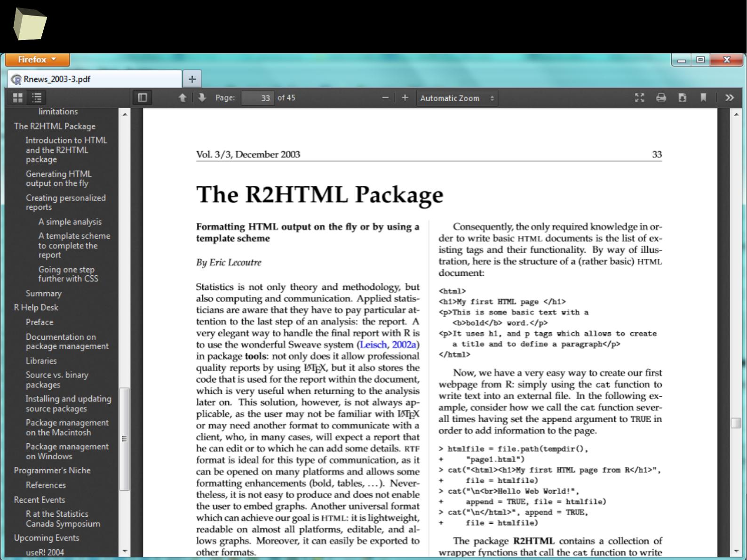Go to R at the Statistics Canada Symposium

(63, 519)
